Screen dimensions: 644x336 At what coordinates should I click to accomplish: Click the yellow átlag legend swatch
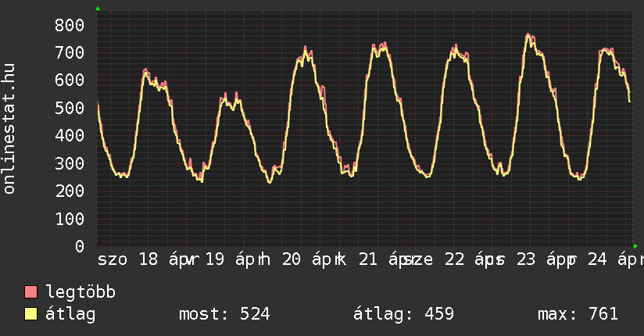(x=31, y=314)
